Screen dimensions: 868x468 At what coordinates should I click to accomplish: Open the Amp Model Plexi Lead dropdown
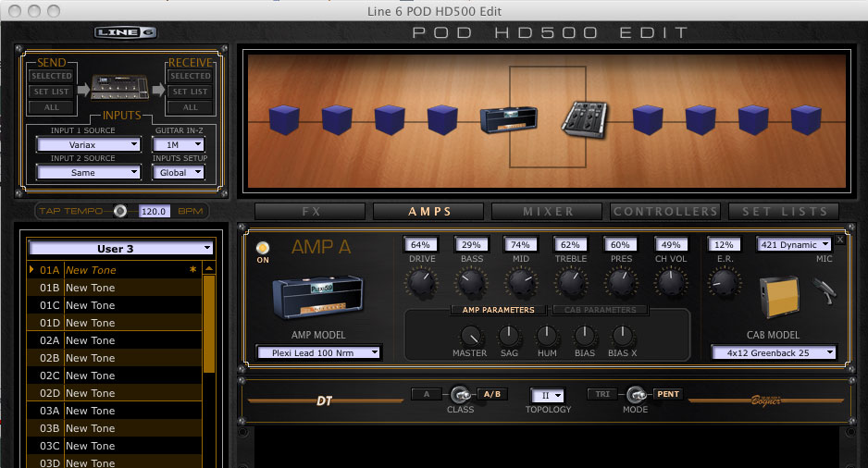318,353
